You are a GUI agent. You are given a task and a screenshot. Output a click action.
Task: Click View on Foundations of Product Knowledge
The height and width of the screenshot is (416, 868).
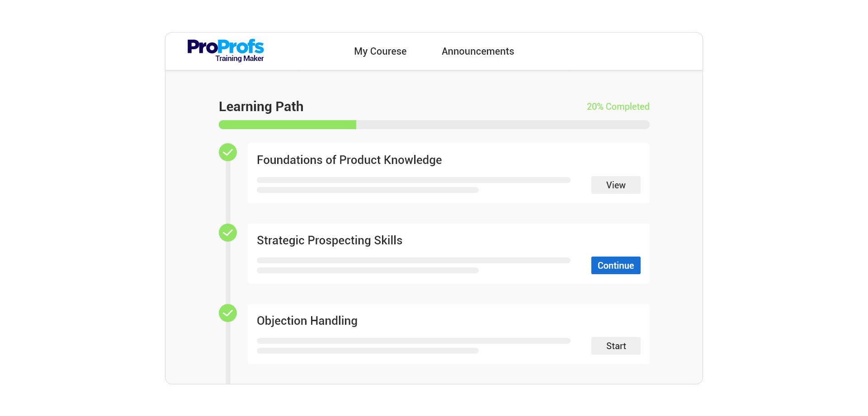616,185
